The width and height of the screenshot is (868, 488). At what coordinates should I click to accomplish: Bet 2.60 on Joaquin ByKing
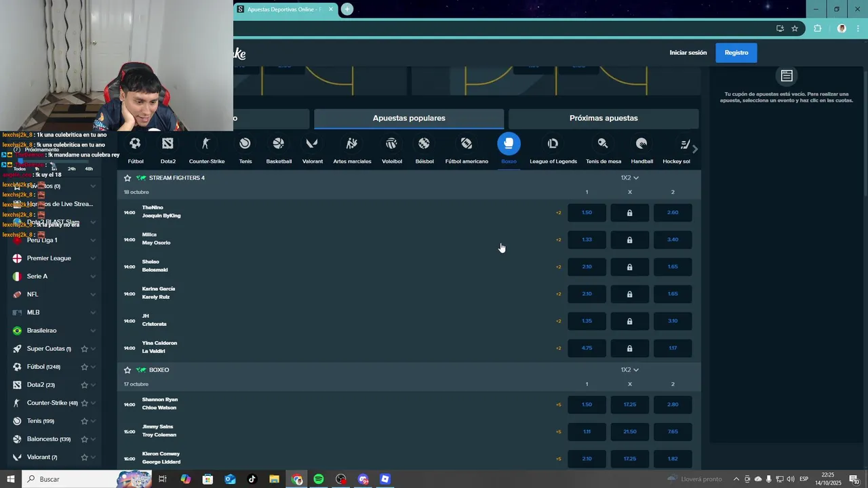[x=672, y=213]
